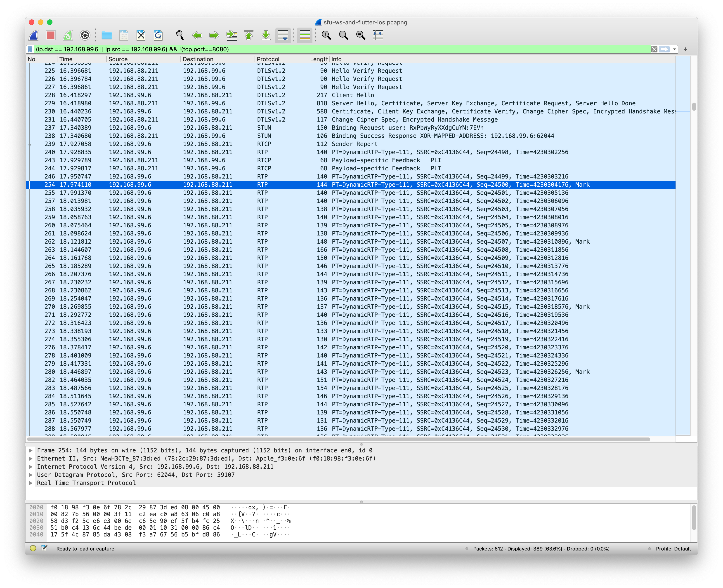The width and height of the screenshot is (723, 588).
Task: Clear the current display filter
Action: pos(654,49)
